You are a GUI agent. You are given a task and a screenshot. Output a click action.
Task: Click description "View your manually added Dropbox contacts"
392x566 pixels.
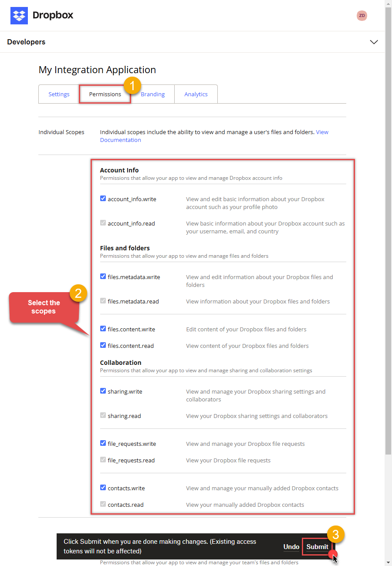click(x=245, y=505)
